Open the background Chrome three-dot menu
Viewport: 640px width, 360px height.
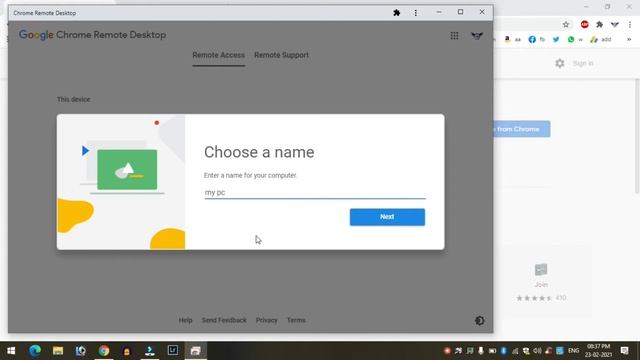tap(630, 24)
